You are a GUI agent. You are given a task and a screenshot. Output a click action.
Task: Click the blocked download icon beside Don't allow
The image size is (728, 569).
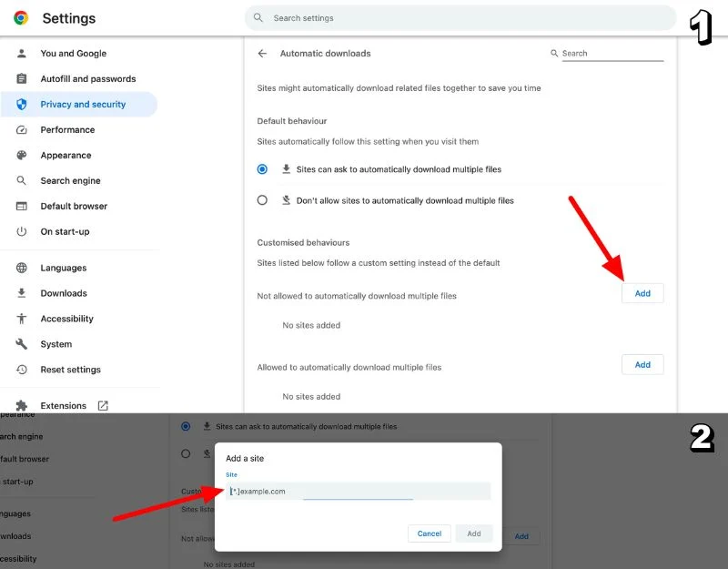(x=286, y=200)
